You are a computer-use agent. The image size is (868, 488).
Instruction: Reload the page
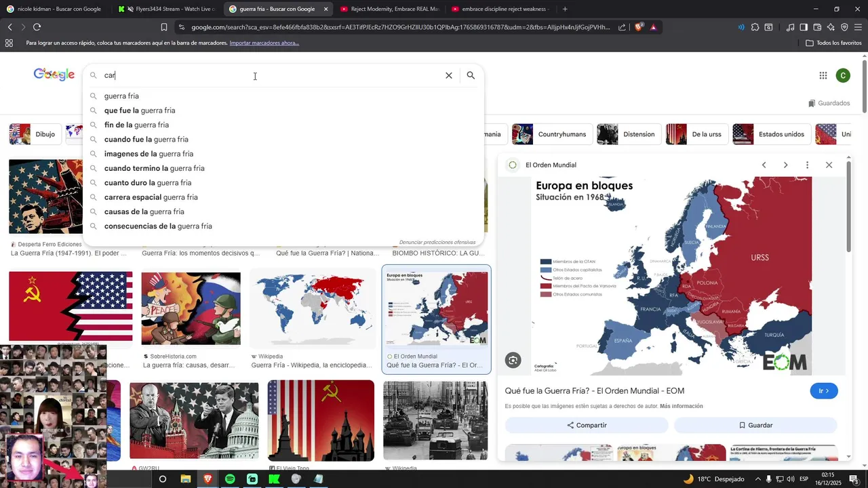click(37, 27)
